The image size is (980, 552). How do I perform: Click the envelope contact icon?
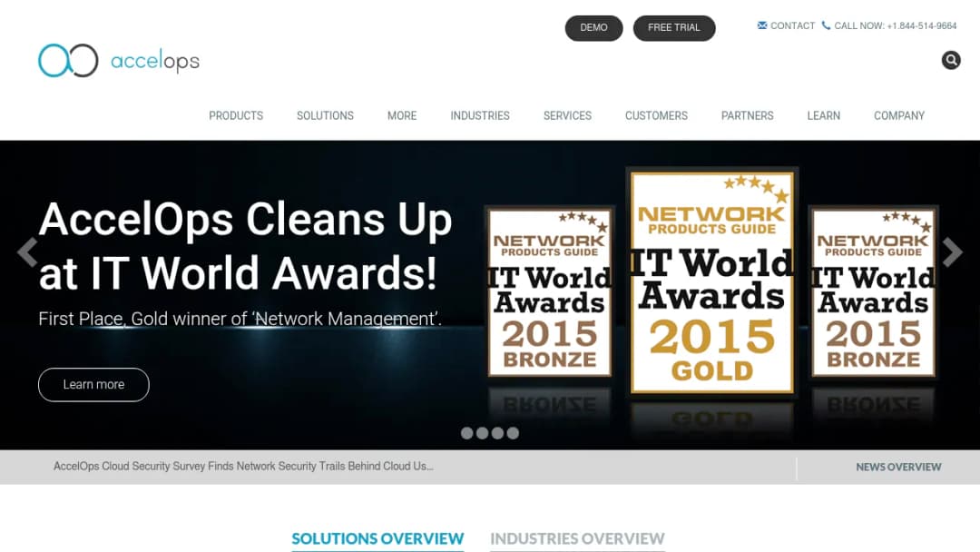pyautogui.click(x=762, y=25)
